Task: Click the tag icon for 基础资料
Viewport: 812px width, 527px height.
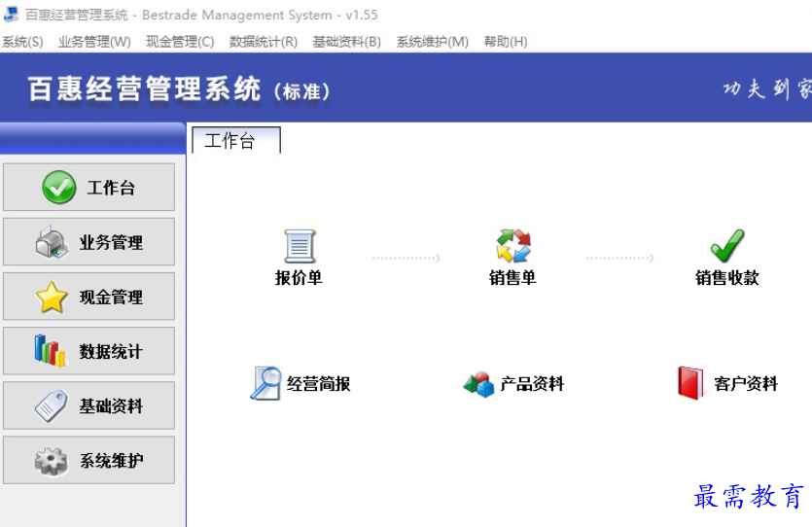Action: tap(52, 405)
